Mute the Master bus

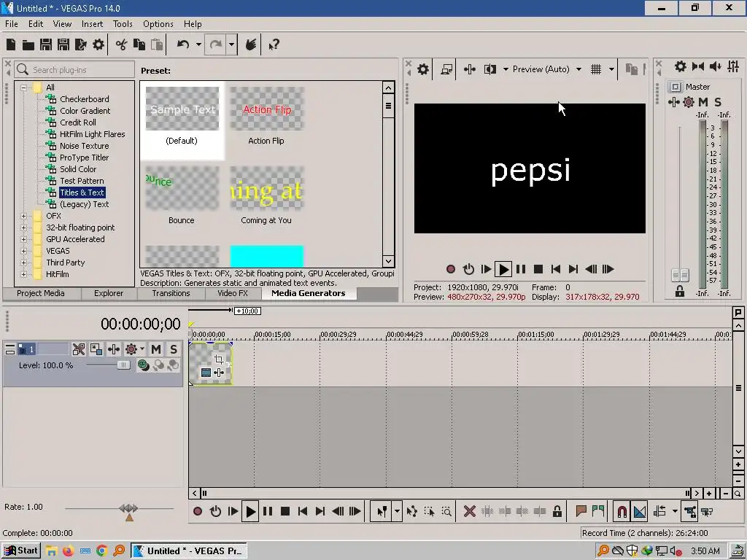coord(703,102)
